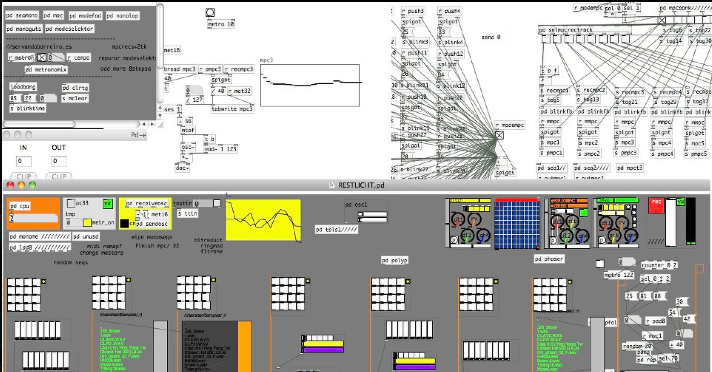Click the bang above metro 10
712x372 pixels.
click(210, 12)
